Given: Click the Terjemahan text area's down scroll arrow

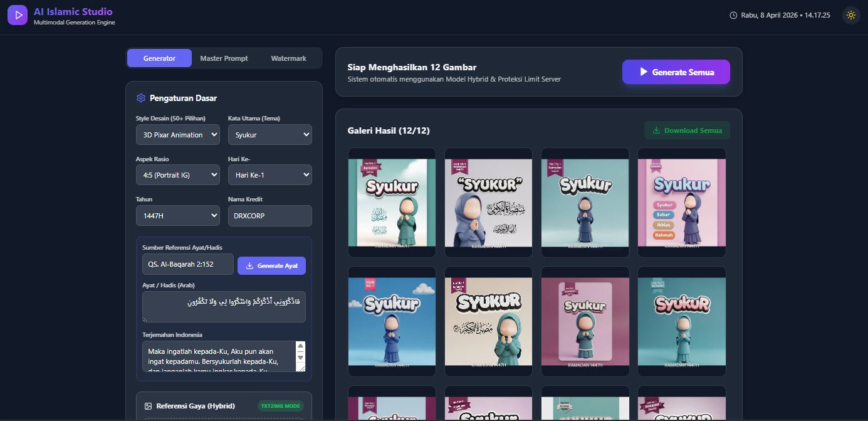Looking at the screenshot, I should tap(300, 358).
